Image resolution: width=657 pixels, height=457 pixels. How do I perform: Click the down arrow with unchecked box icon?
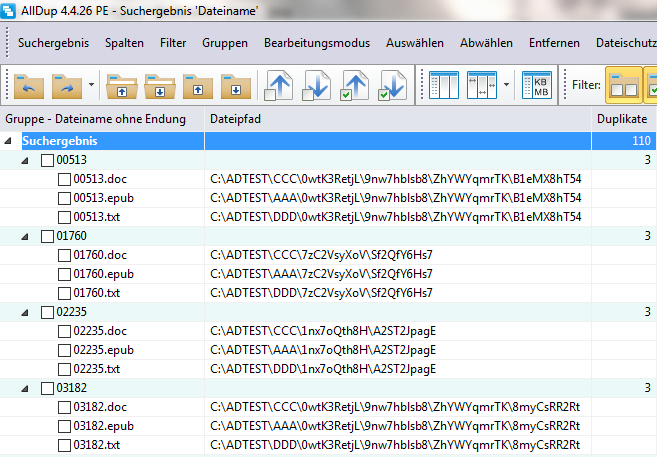(317, 86)
